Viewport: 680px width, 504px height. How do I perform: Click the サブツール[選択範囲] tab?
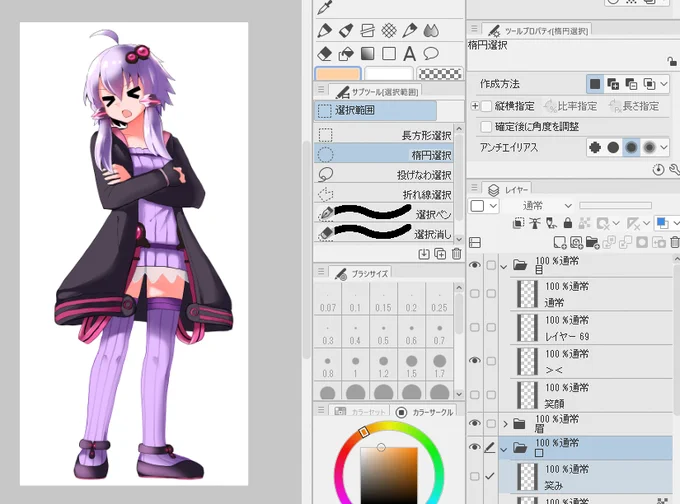coord(376,92)
